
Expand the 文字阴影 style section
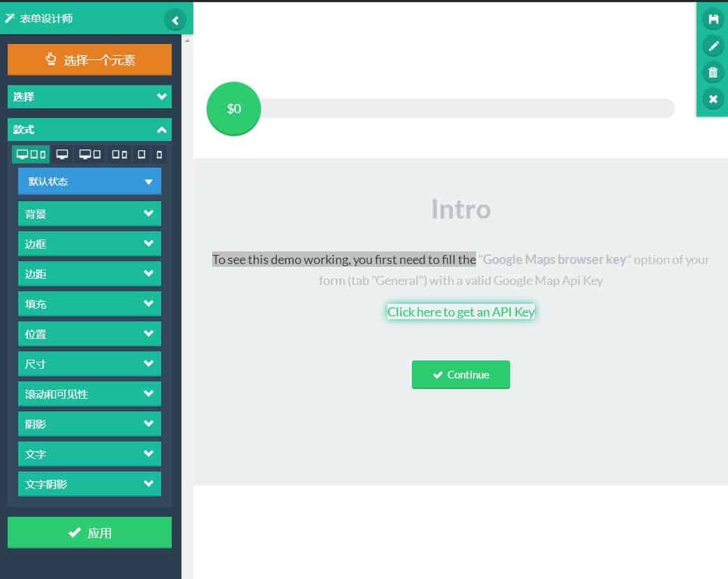click(89, 484)
